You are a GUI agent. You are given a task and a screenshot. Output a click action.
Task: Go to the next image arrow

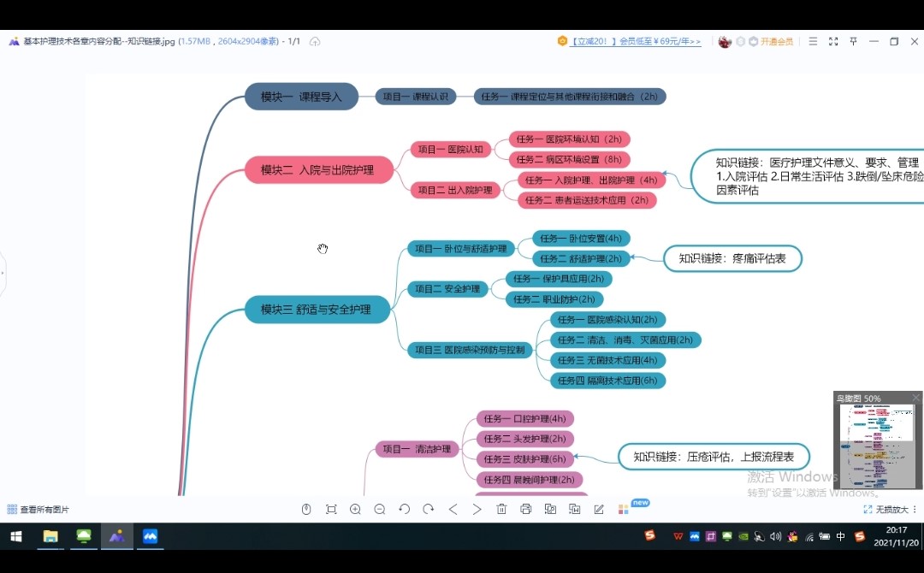[477, 510]
